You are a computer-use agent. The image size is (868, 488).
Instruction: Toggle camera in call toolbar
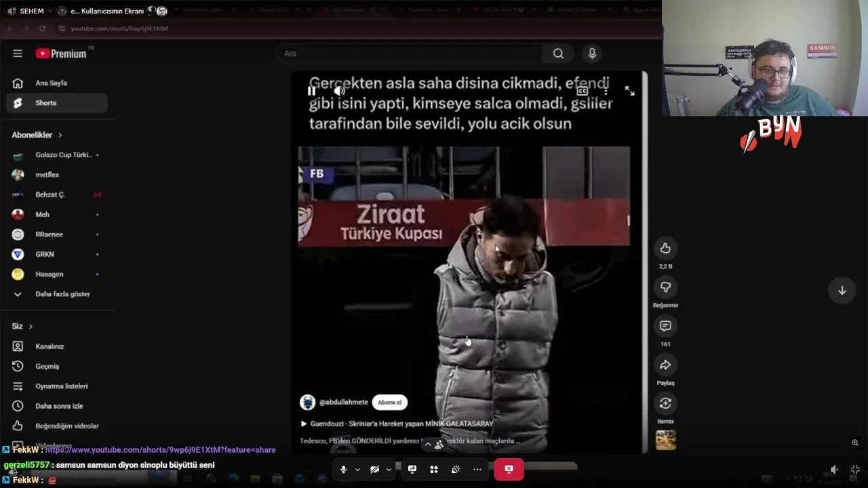(x=374, y=469)
